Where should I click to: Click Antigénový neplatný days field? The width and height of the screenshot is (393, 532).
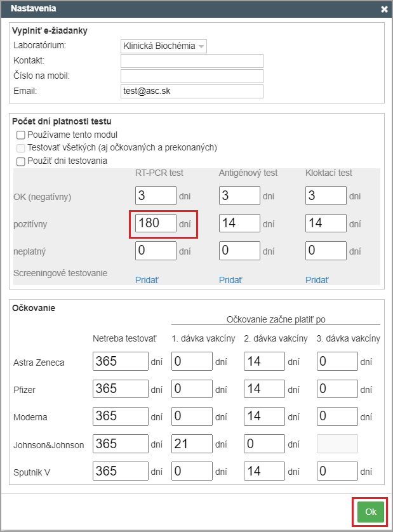pyautogui.click(x=239, y=251)
